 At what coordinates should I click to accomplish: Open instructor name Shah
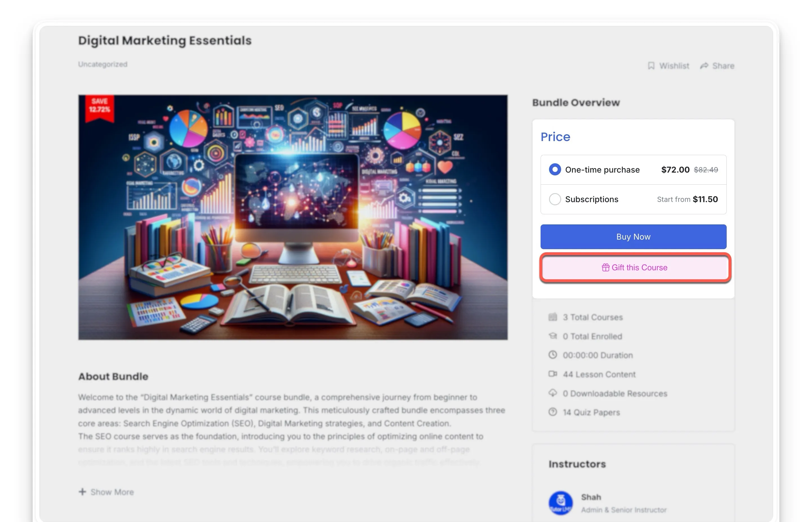point(591,497)
